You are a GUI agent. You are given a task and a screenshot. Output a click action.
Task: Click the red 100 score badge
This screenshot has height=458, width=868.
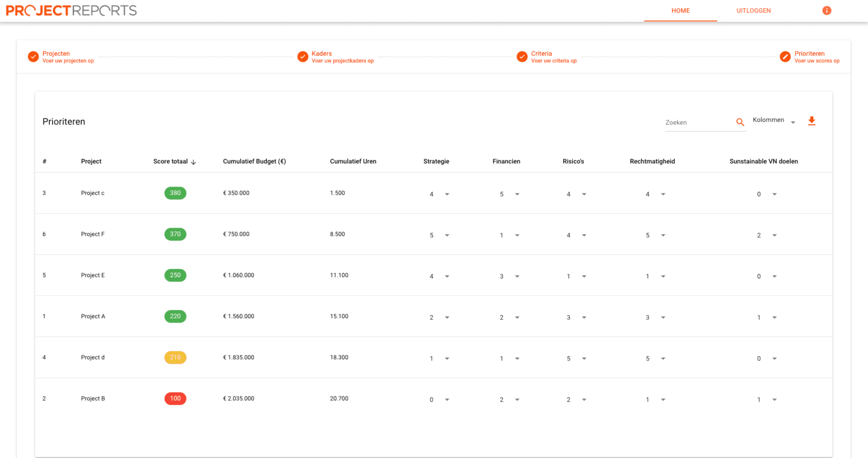click(175, 398)
